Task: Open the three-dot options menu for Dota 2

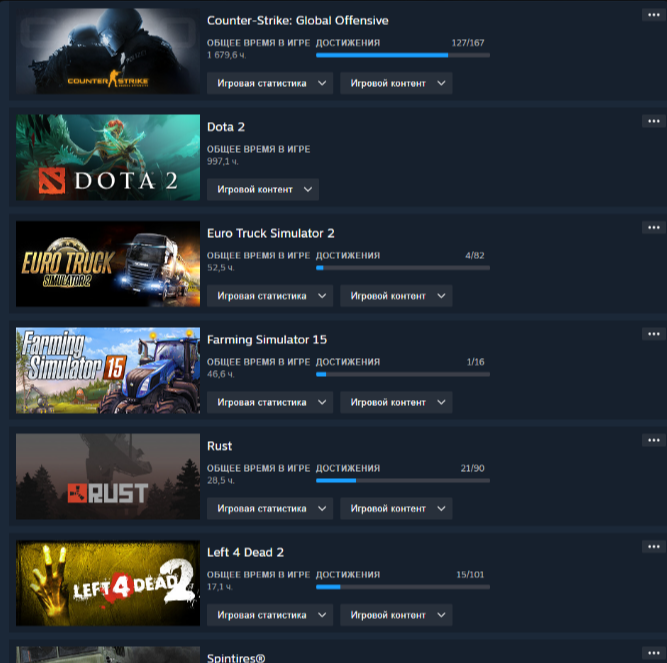Action: pyautogui.click(x=654, y=121)
